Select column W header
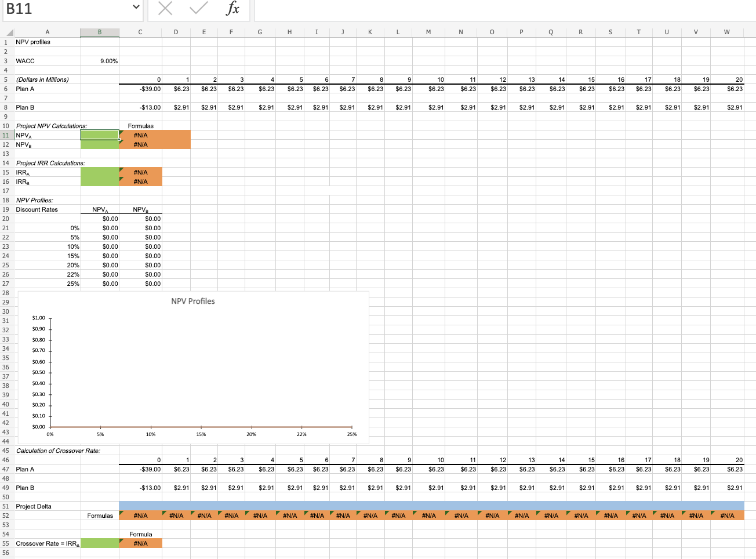This screenshot has width=756, height=559. click(727, 32)
